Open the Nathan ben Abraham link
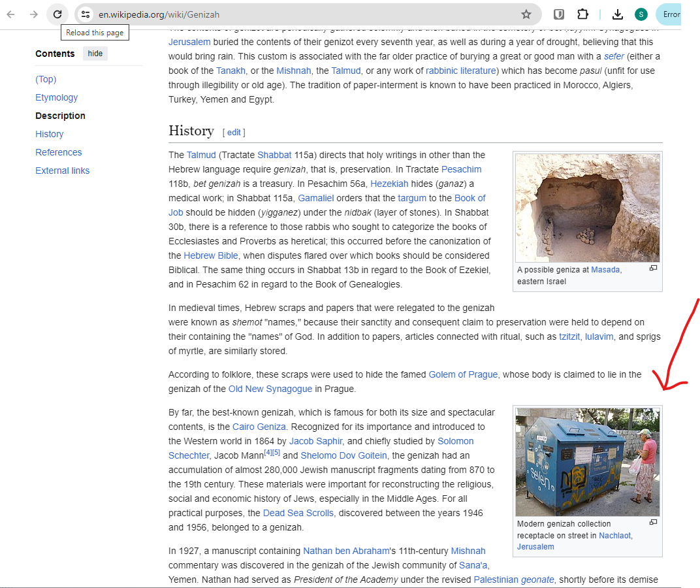Screen dimensions: 700x588 (x=347, y=551)
